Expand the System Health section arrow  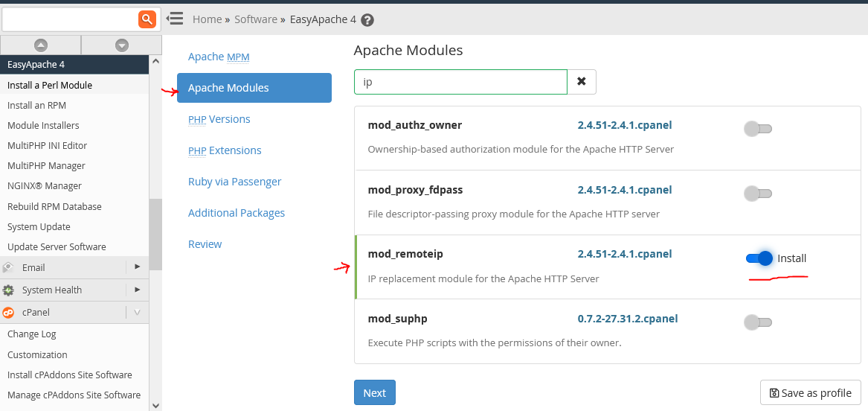coord(138,290)
